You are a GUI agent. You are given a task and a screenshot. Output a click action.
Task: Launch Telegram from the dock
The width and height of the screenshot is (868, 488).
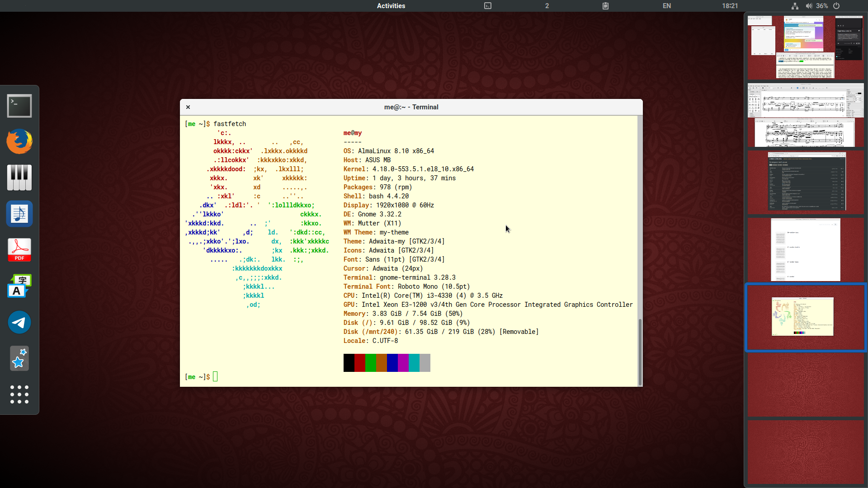click(19, 322)
